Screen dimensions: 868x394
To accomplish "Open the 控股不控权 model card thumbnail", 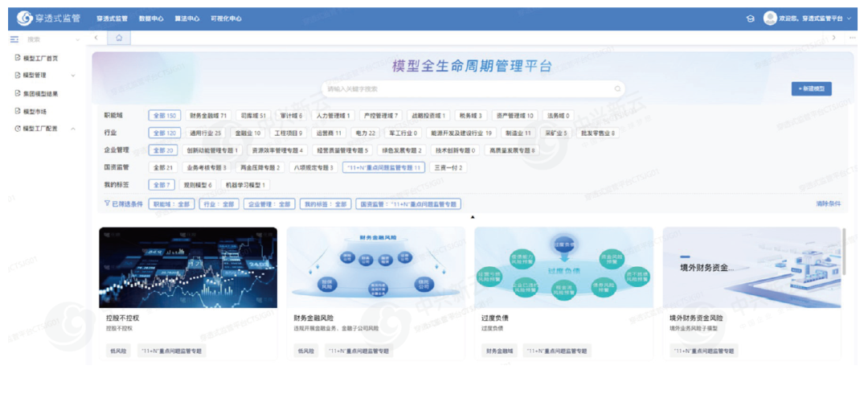I will [188, 267].
